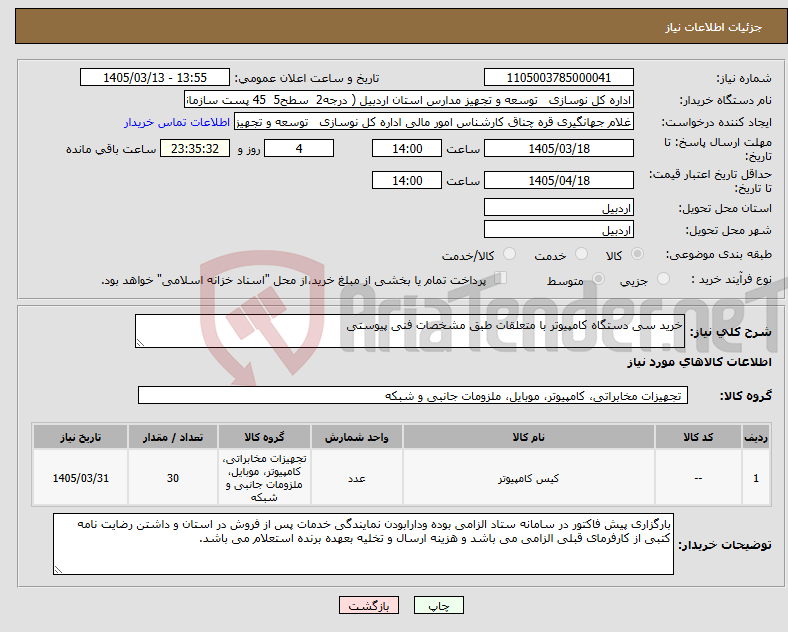Select the کالا radio button
Image resolution: width=788 pixels, height=632 pixels.
pos(637,254)
